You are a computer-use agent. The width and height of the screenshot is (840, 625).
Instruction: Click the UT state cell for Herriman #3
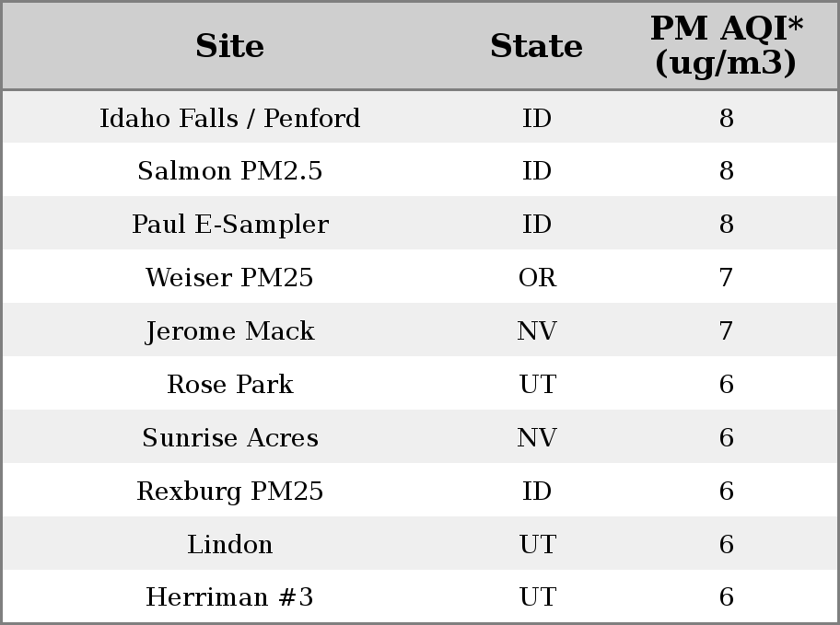537,596
